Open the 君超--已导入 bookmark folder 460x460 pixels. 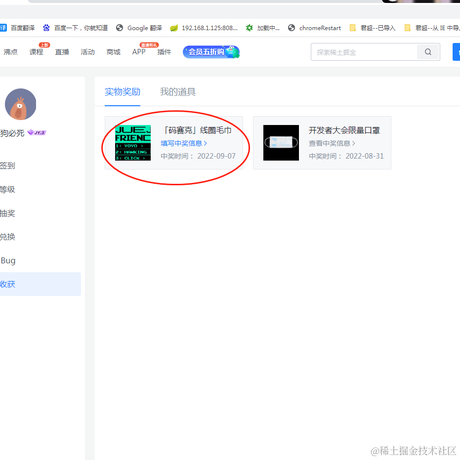tap(372, 28)
